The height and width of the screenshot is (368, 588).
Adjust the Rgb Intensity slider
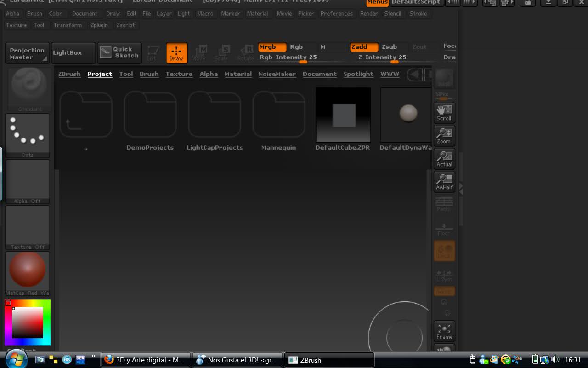pos(302,57)
